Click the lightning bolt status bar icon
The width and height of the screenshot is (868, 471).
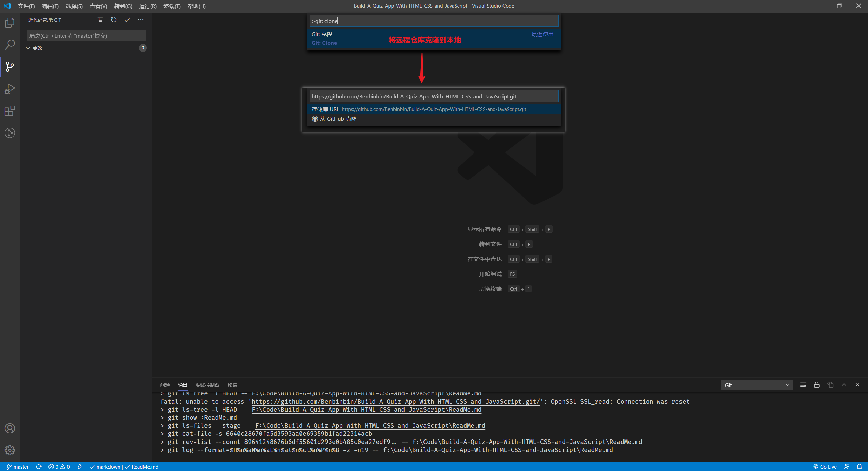pos(80,467)
